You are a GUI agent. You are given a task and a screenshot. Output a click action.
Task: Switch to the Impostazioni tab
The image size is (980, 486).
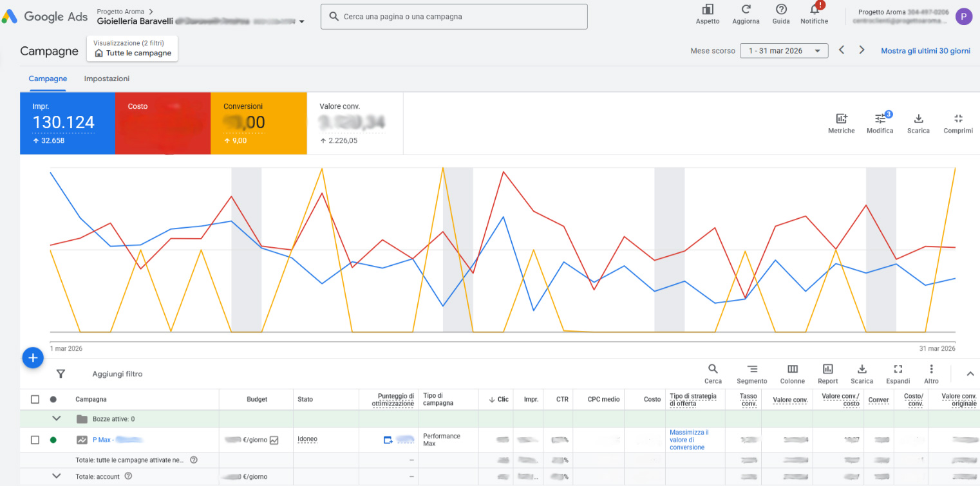pos(107,79)
